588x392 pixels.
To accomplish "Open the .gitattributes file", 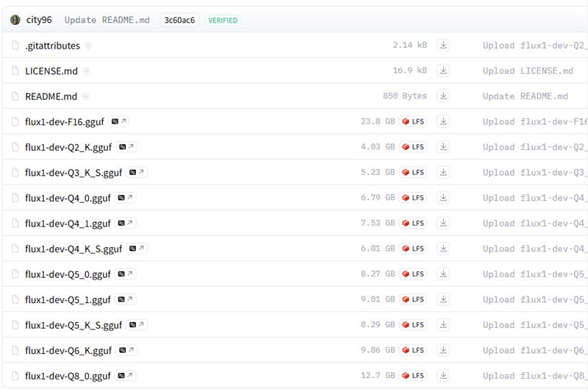I will 52,46.
